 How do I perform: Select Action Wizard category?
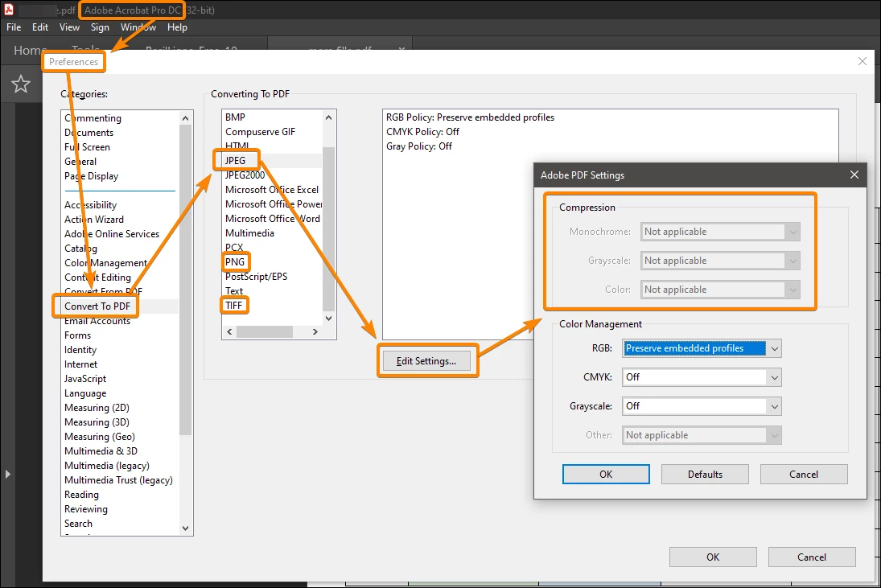point(94,220)
